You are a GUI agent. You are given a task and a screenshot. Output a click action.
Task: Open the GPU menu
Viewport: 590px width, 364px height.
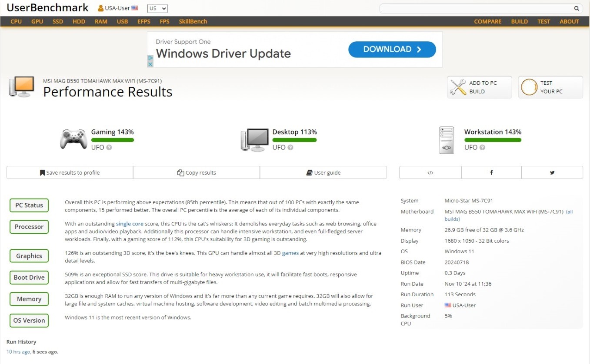click(37, 21)
